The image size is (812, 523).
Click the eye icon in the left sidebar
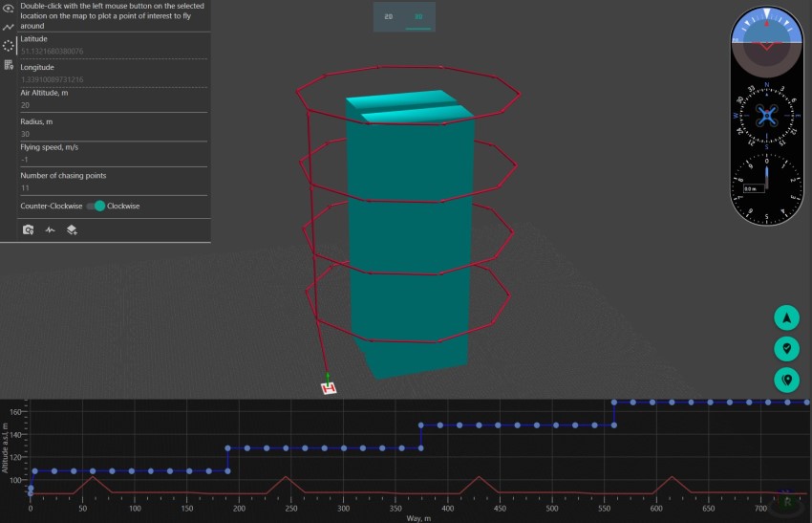click(9, 8)
